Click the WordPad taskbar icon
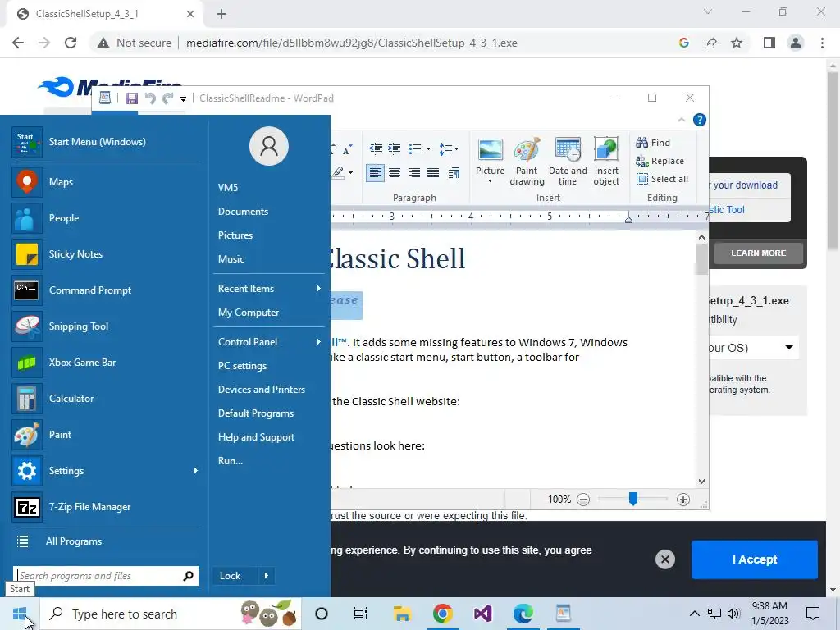 point(563,614)
